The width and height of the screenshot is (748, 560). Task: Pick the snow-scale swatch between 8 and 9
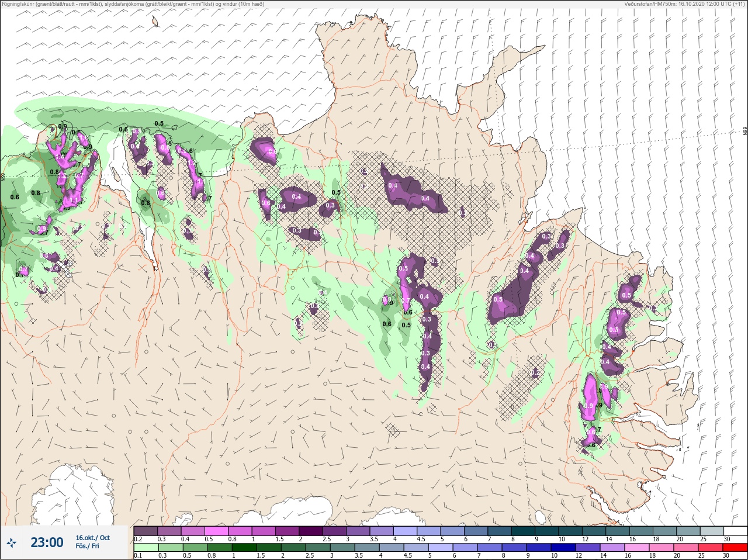click(x=524, y=531)
